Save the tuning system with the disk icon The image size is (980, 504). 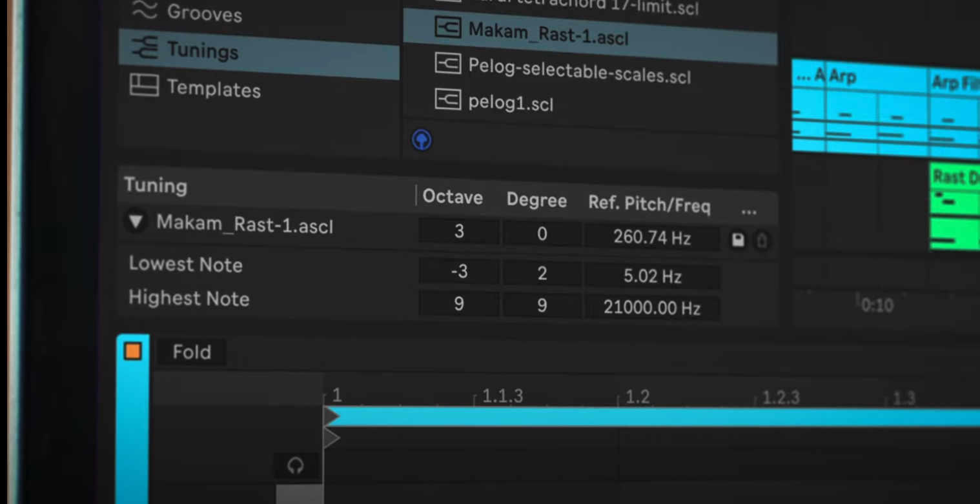[x=738, y=241]
